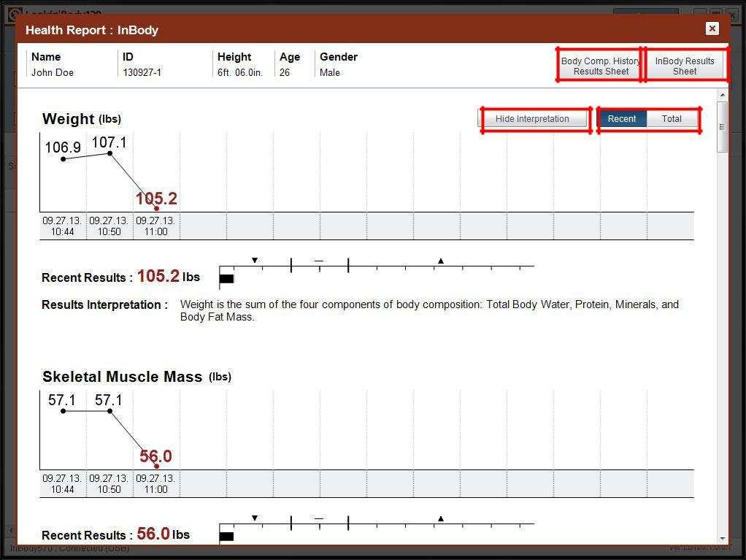Image resolution: width=746 pixels, height=560 pixels.
Task: Click the name value John Doe
Action: click(x=53, y=72)
